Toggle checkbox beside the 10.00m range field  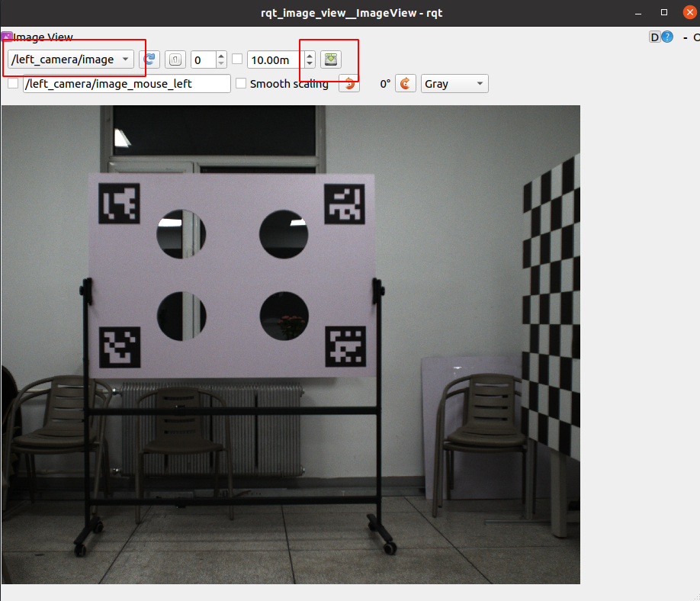click(237, 59)
